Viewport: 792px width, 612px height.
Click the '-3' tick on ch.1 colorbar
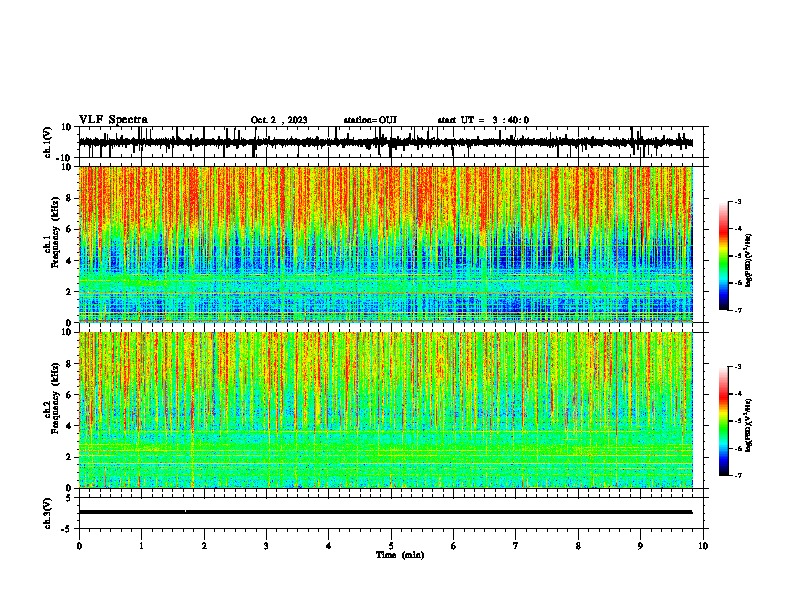[x=738, y=201]
